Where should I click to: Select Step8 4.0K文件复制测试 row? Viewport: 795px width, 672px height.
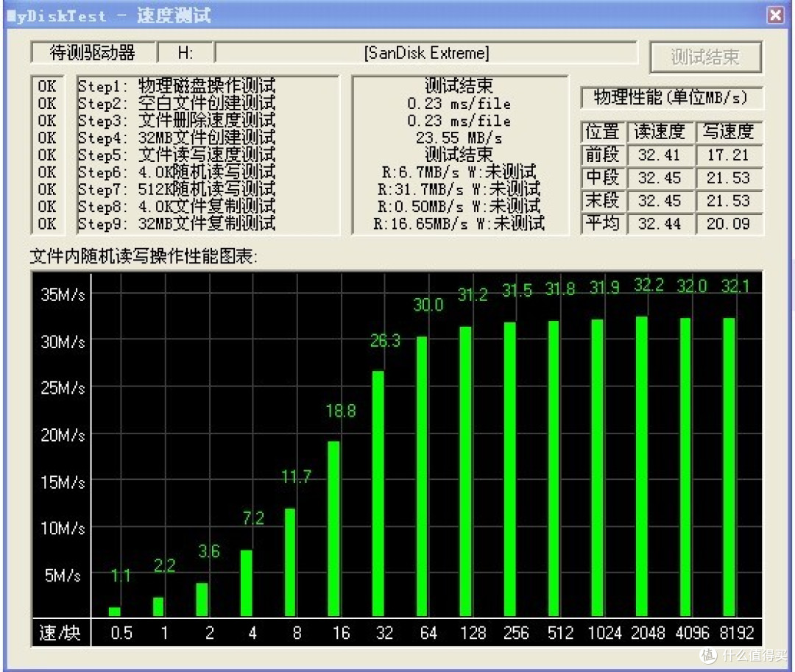click(177, 206)
